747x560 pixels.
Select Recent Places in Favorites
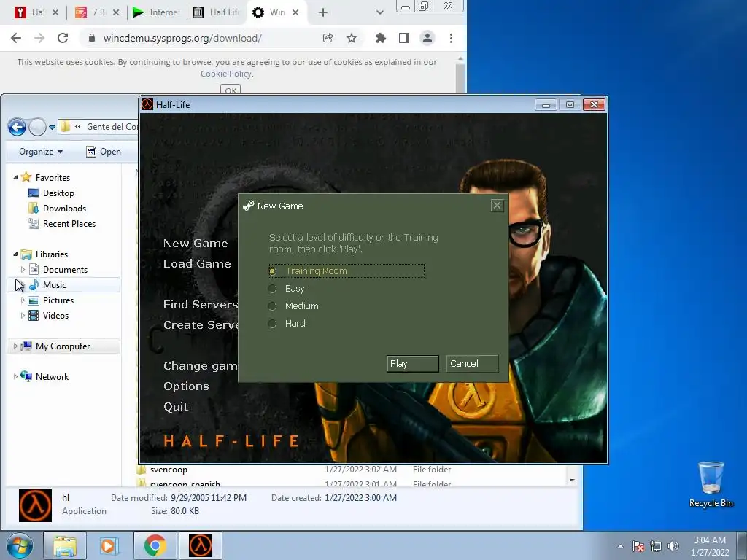tap(69, 224)
